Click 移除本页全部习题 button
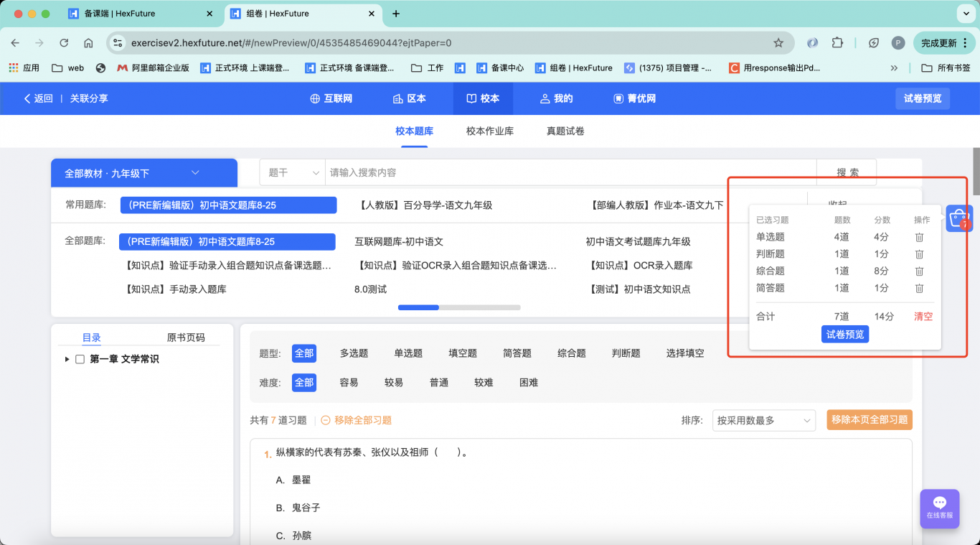Screen dimensions: 980x545 tap(870, 420)
